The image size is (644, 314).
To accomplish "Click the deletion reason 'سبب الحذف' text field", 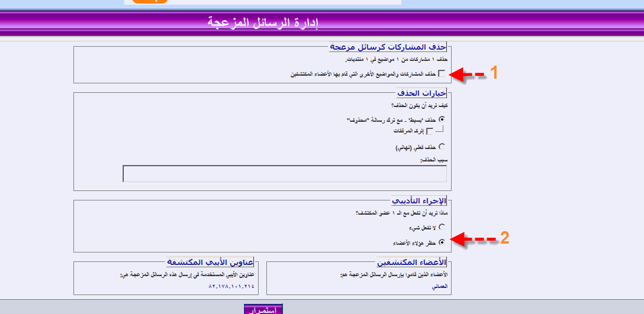I will click(x=285, y=174).
